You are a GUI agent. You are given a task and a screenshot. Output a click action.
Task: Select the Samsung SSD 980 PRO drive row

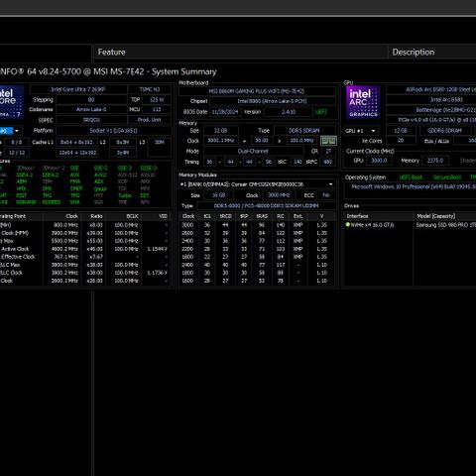410,225
